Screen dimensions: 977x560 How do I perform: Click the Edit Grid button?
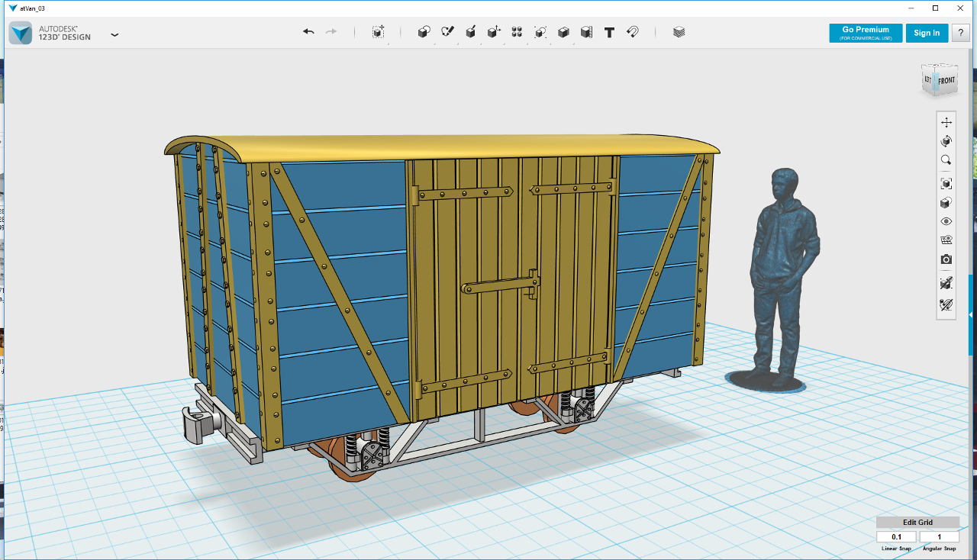[x=917, y=523]
